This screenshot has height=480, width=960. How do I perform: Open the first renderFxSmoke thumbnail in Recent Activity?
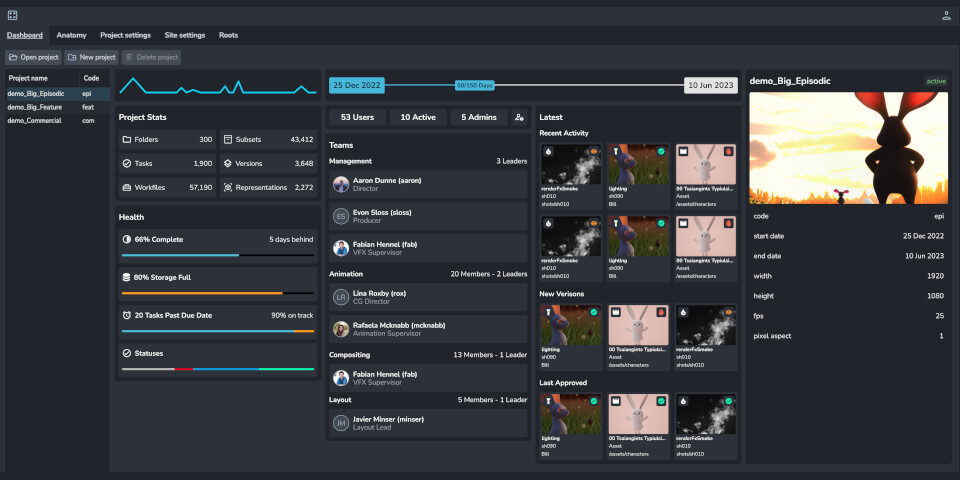pos(570,162)
